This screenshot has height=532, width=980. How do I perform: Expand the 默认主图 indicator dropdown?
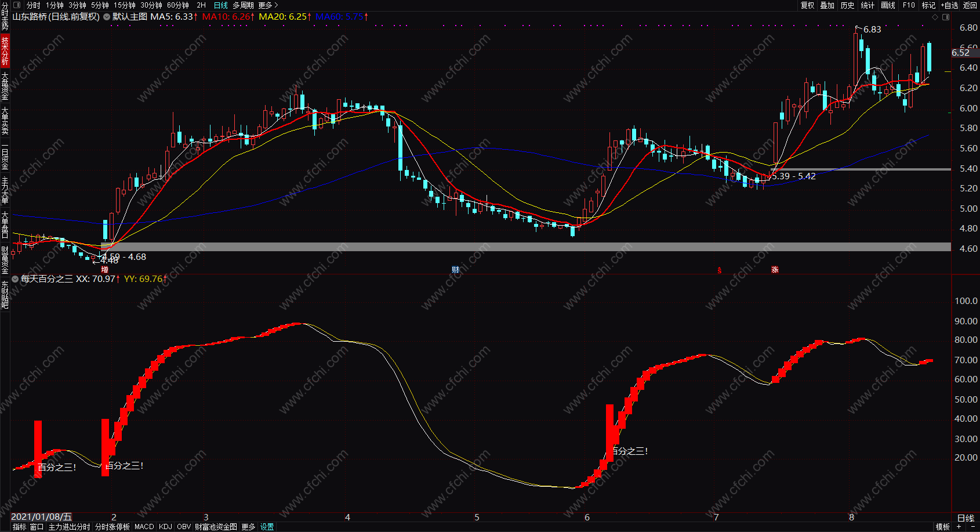107,17
